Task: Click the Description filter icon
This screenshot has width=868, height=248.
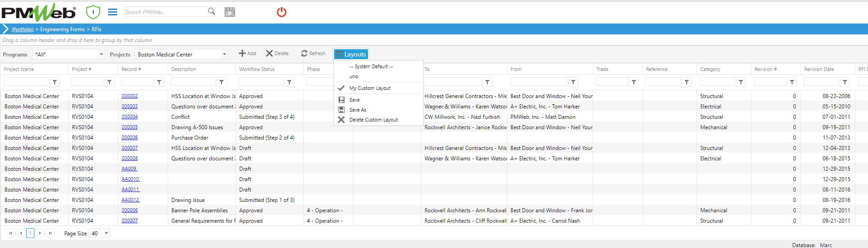Action: point(222,82)
